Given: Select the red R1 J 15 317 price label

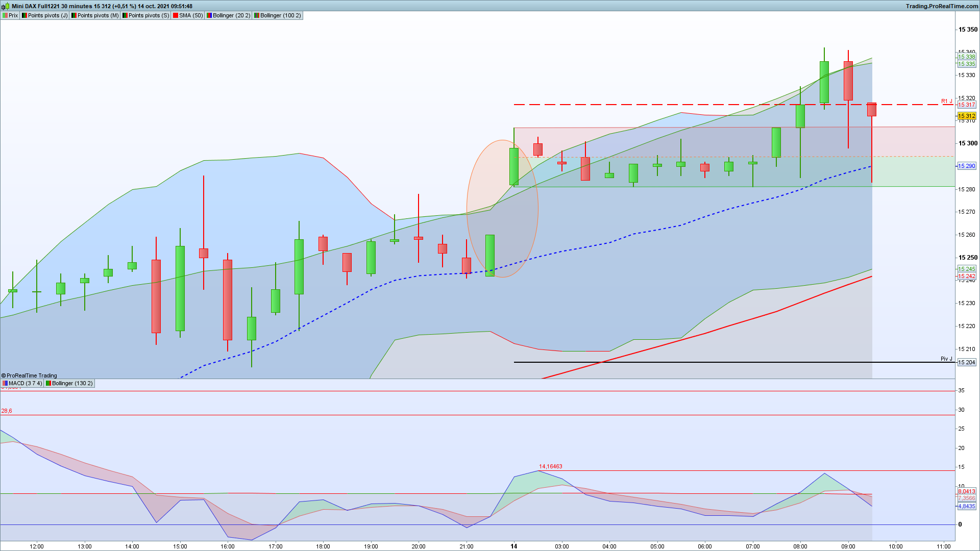Looking at the screenshot, I should pos(966,105).
